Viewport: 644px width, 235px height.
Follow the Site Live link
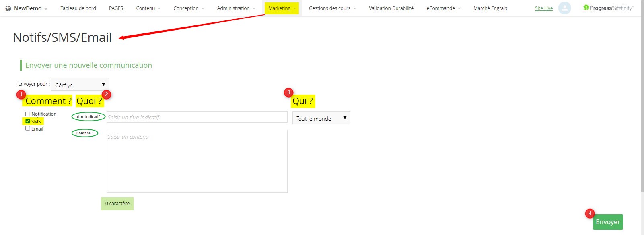543,8
